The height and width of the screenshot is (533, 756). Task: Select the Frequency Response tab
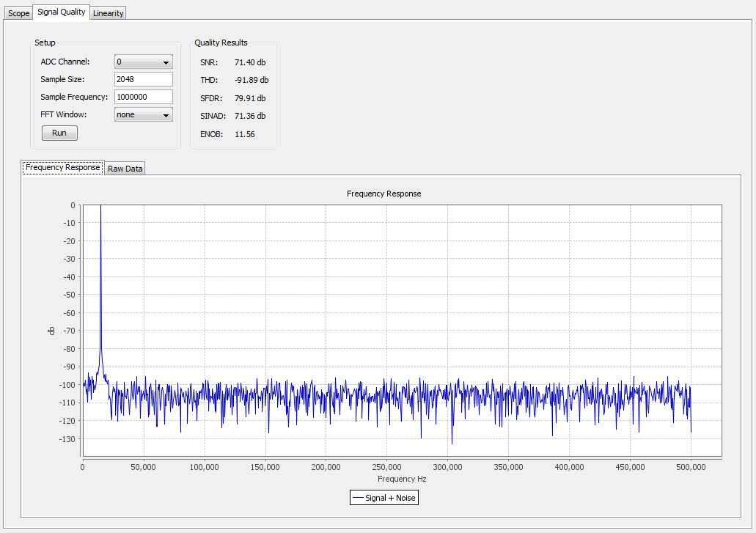pyautogui.click(x=62, y=167)
